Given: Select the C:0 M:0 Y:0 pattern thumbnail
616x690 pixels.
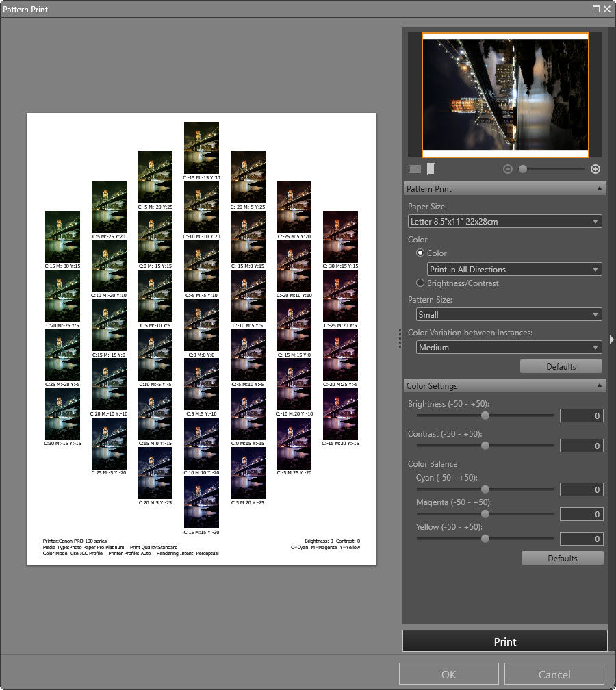Looking at the screenshot, I should pos(201,329).
